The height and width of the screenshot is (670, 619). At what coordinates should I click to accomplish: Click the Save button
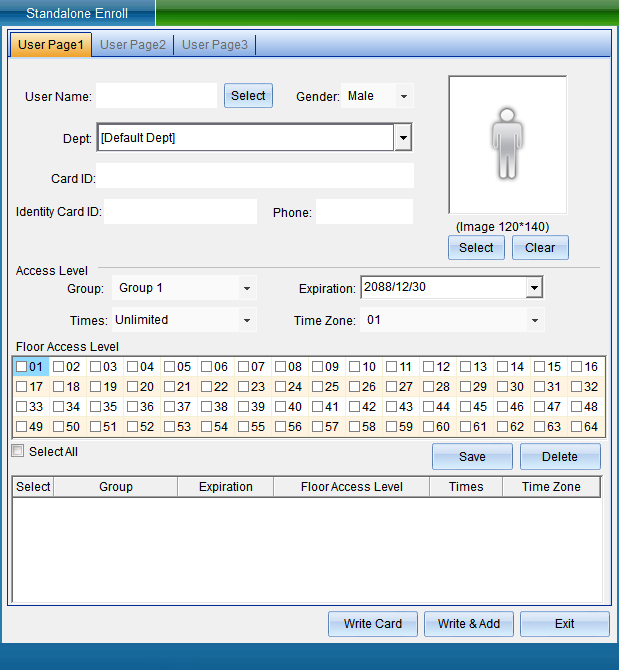pos(472,457)
